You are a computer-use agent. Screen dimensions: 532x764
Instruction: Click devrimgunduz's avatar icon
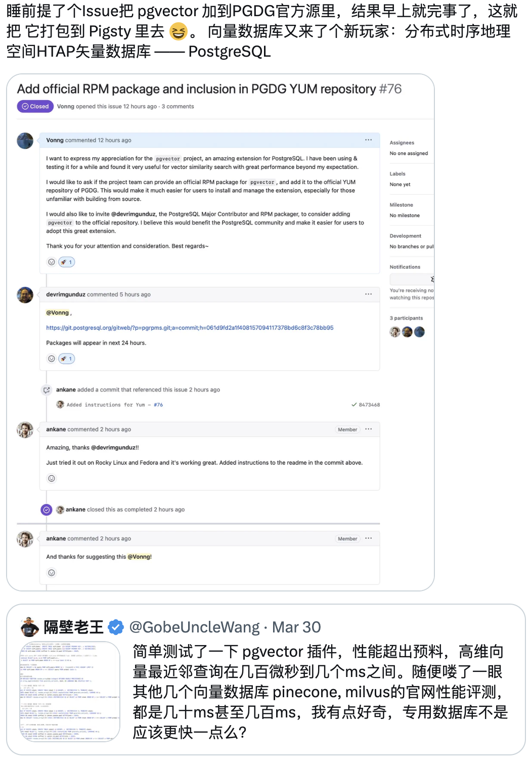[25, 294]
